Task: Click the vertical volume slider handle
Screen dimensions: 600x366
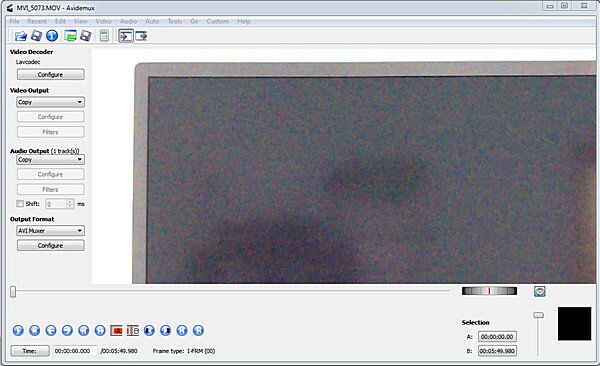Action: pyautogui.click(x=538, y=315)
